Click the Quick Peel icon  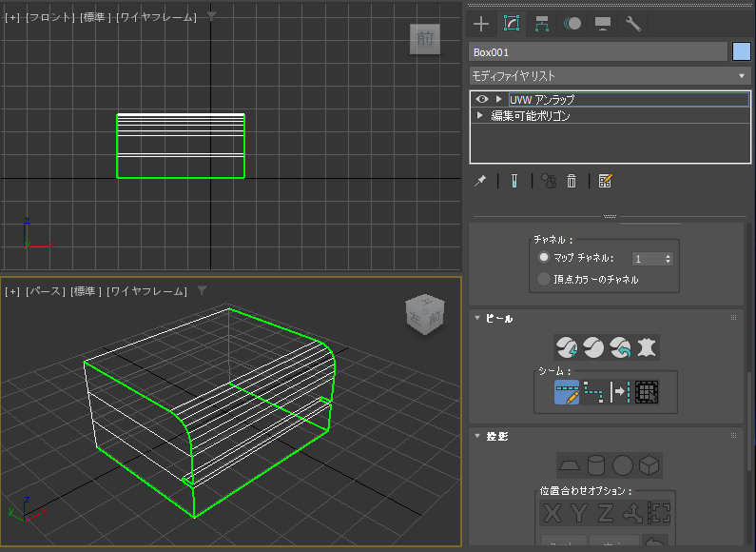(x=567, y=347)
